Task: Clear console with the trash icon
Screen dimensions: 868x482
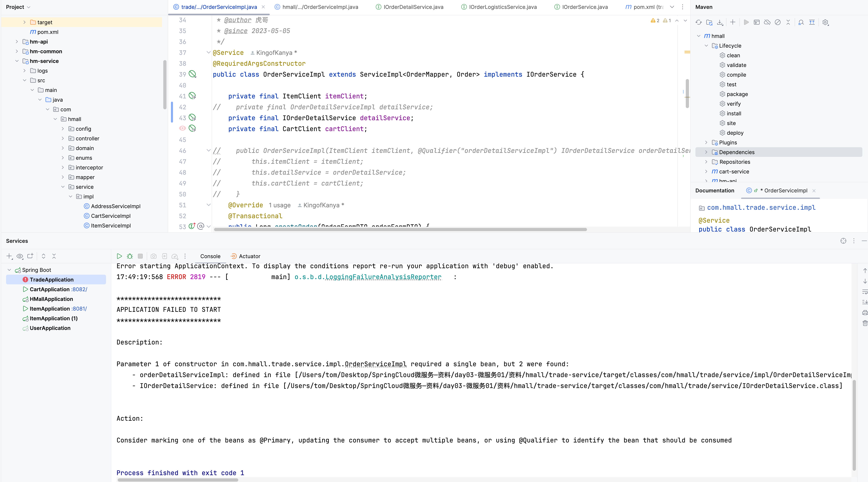Action: coord(865,323)
